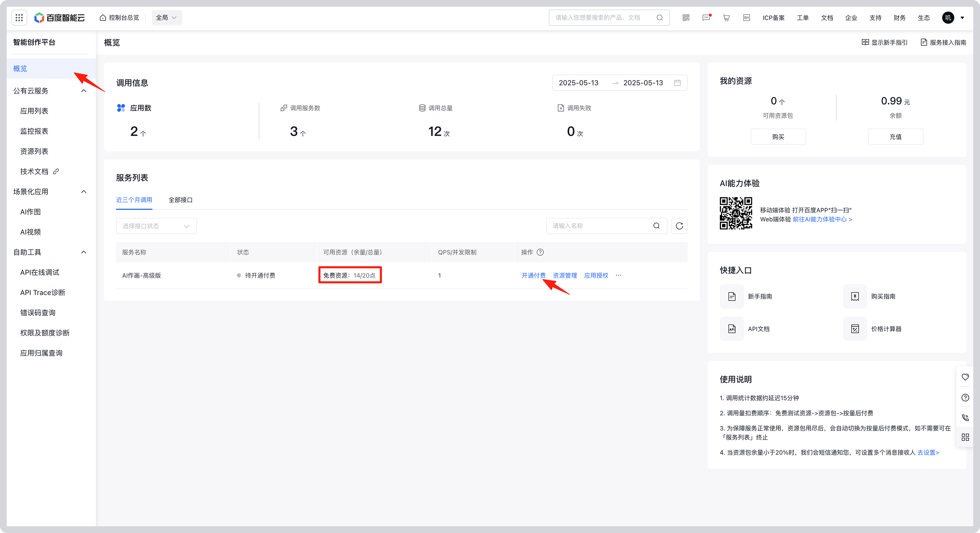Open the calendar in the date range picker
This screenshot has height=533, width=980.
pos(677,83)
